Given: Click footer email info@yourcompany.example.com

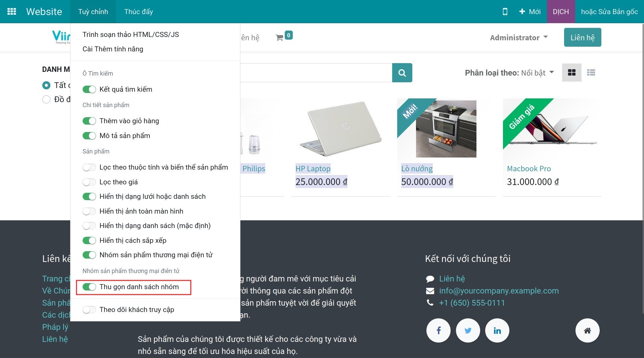Looking at the screenshot, I should tap(499, 291).
